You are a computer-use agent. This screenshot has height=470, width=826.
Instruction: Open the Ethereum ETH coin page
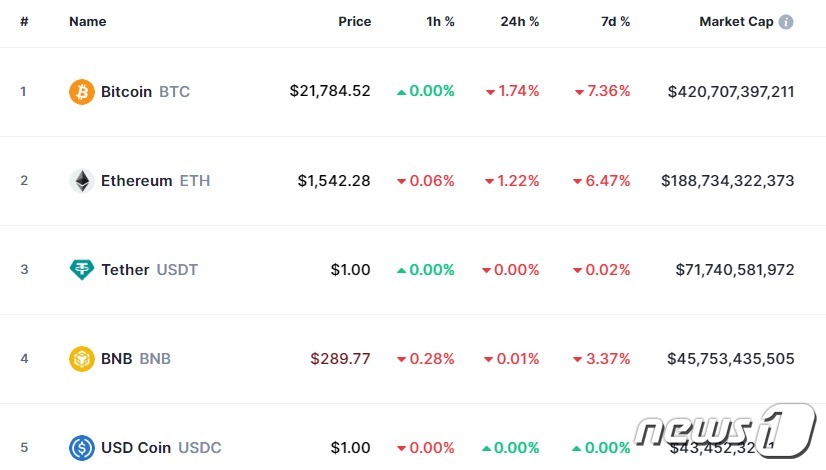[x=155, y=181]
